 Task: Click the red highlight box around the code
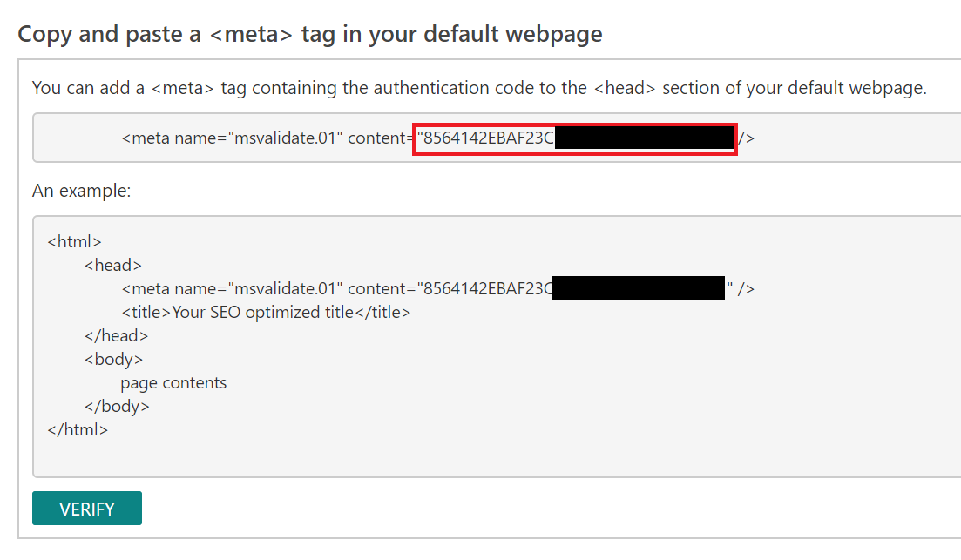(x=575, y=138)
